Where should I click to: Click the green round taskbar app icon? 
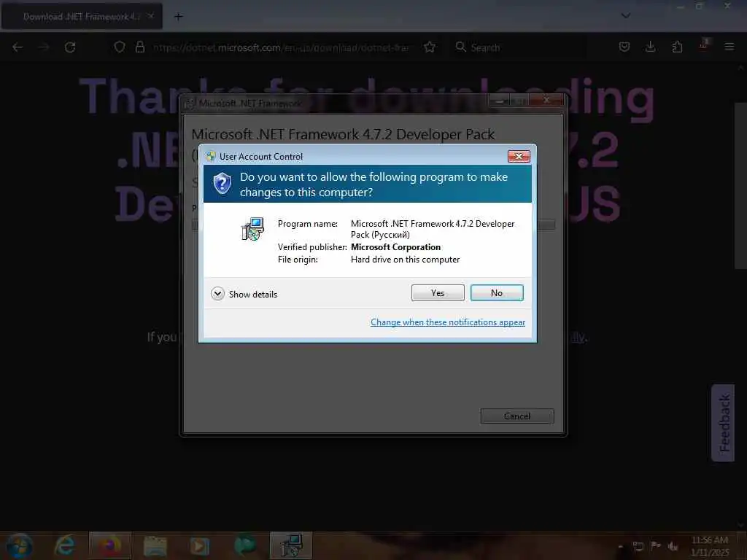[245, 545]
